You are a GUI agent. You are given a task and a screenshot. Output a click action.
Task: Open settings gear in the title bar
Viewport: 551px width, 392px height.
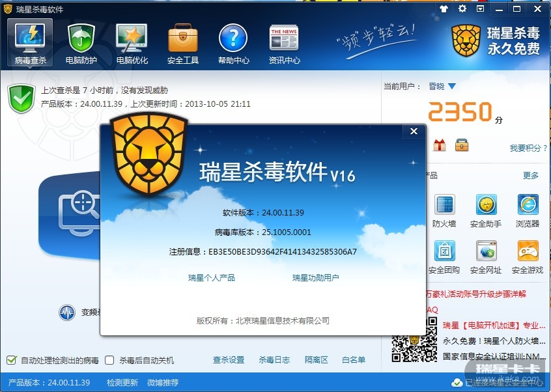pyautogui.click(x=462, y=8)
